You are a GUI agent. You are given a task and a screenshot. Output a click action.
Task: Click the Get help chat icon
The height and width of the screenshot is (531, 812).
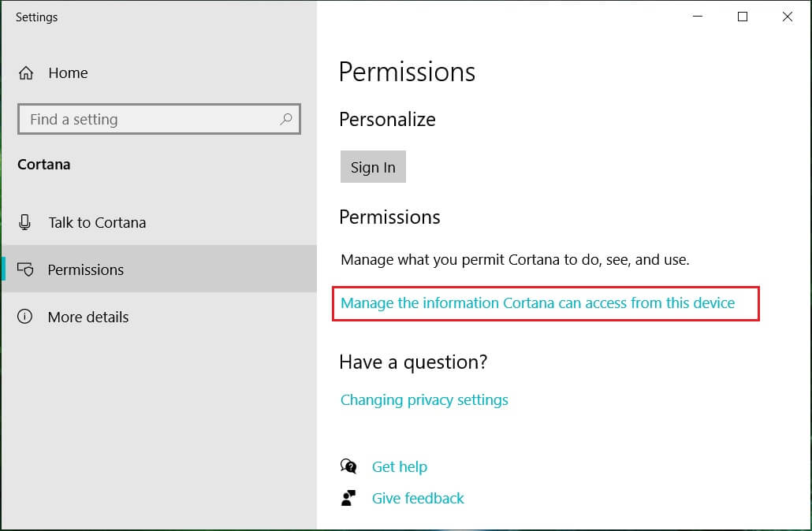[x=348, y=466]
